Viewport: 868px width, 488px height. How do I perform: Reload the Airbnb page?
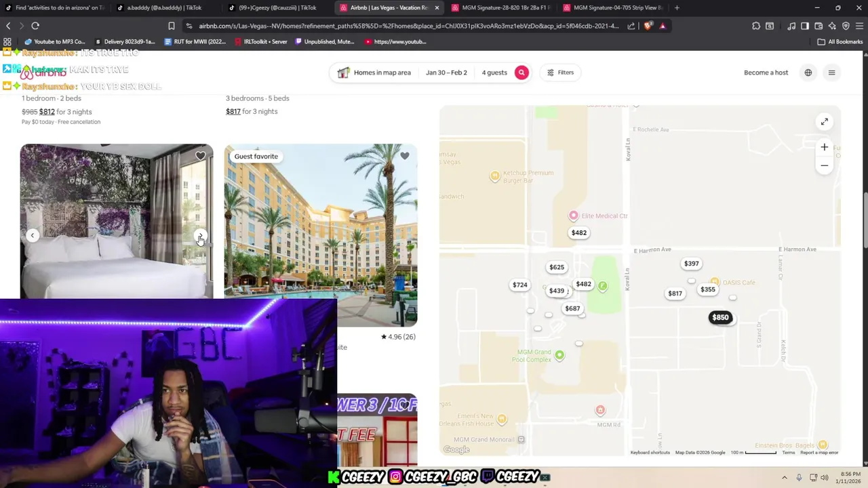(x=35, y=26)
